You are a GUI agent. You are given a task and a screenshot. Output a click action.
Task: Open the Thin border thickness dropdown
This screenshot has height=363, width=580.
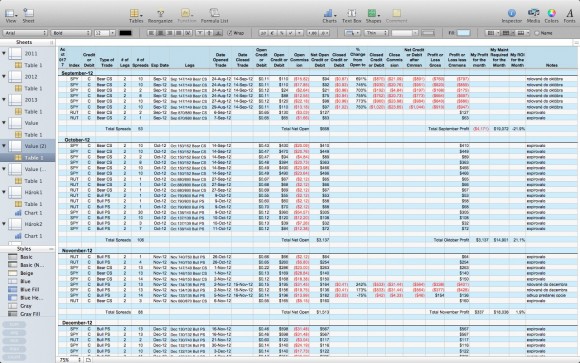point(376,33)
